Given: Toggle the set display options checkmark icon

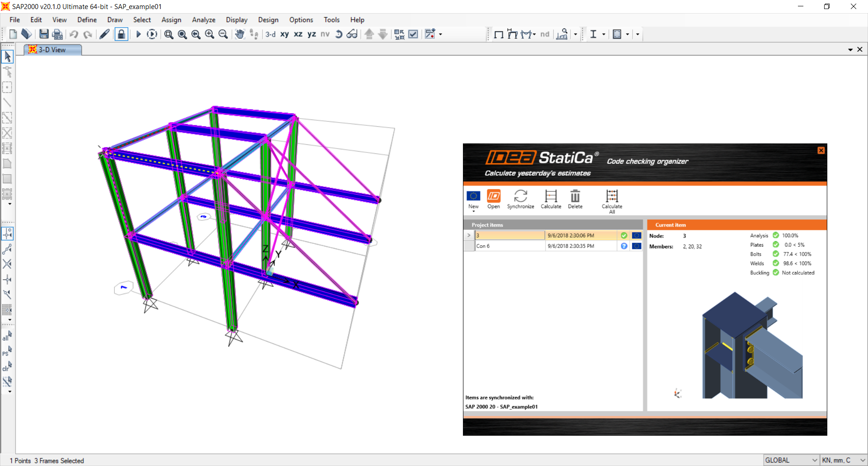Looking at the screenshot, I should [x=413, y=34].
